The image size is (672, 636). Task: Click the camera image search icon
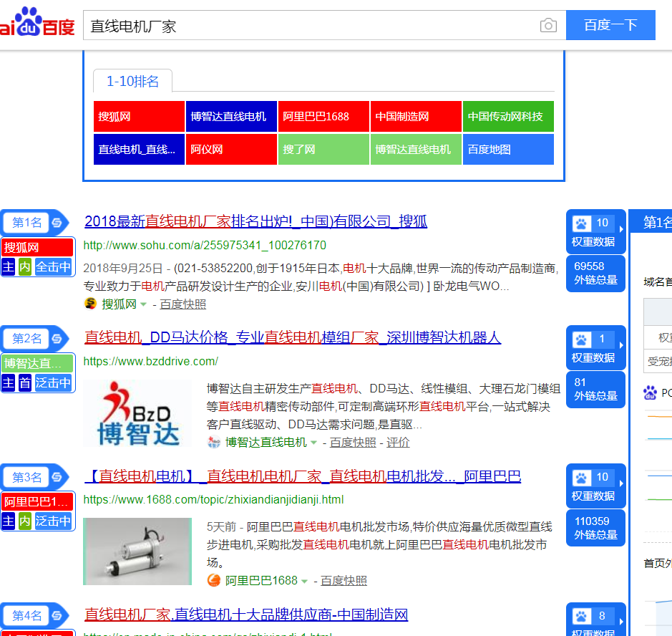[548, 26]
